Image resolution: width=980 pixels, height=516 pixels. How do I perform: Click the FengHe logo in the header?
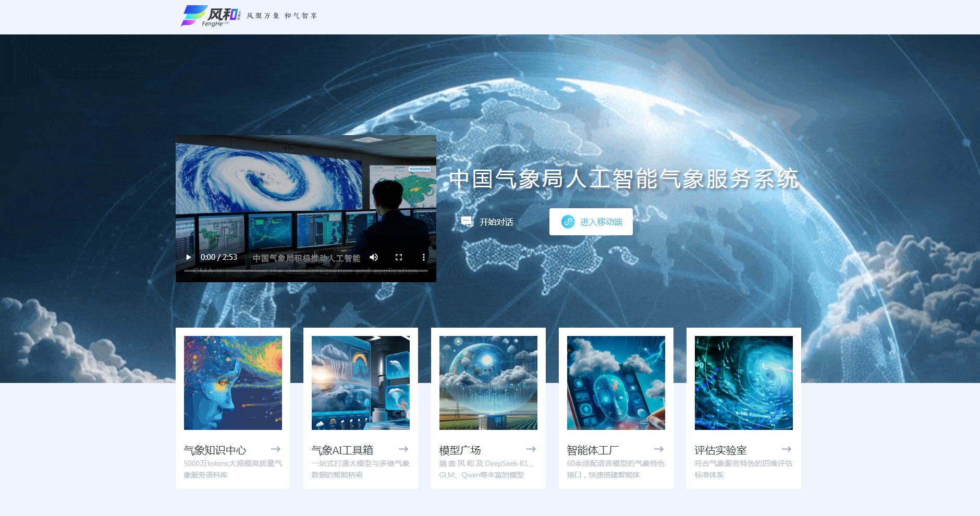[211, 16]
